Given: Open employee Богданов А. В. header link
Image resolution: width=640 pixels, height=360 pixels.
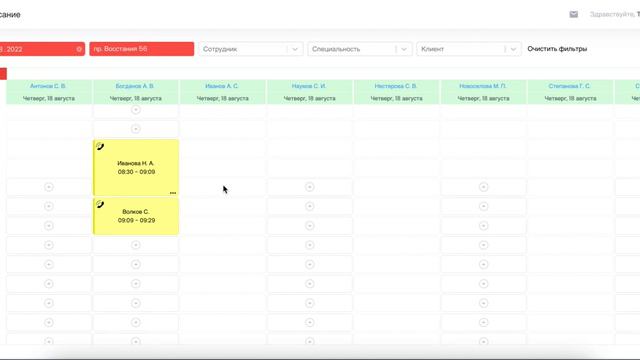Looking at the screenshot, I should coord(135,86).
